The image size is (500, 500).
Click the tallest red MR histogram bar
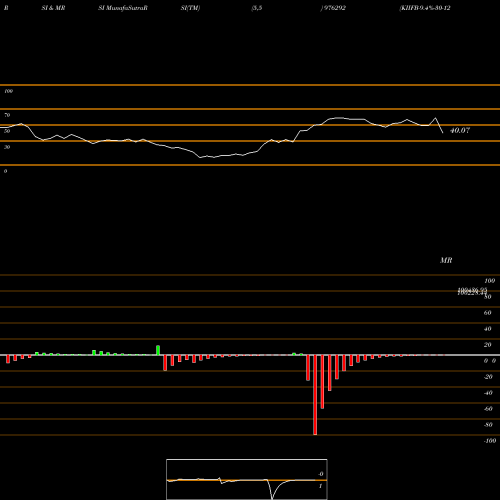[x=315, y=395]
